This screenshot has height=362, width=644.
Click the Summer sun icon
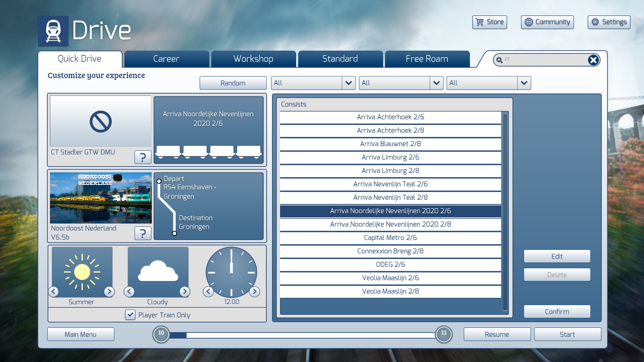[82, 272]
